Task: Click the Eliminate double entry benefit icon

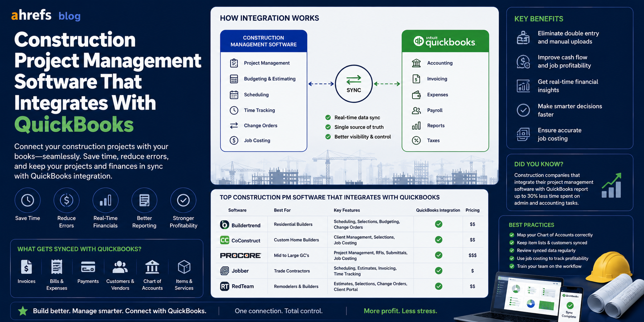Action: 523,38
